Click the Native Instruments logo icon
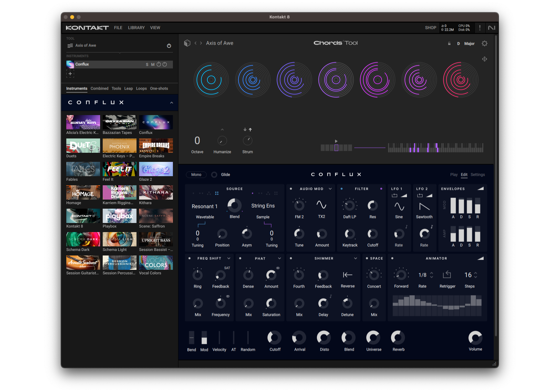 (x=492, y=28)
